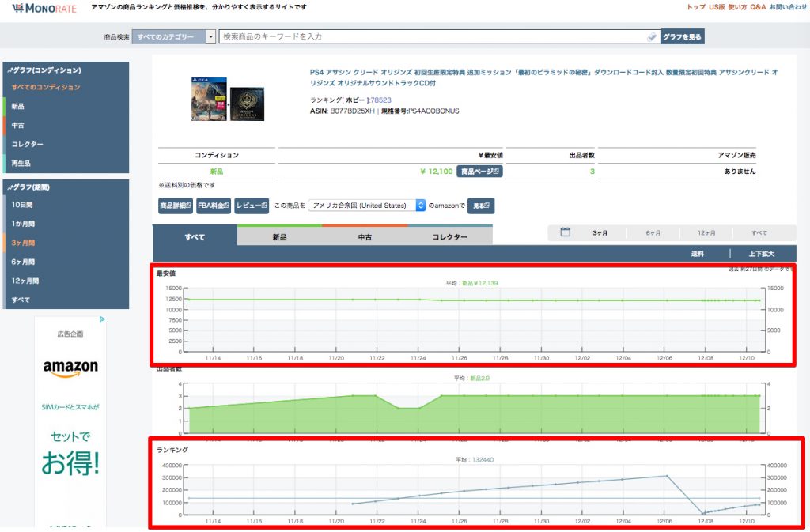810x532 pixels.
Task: Click the ranking number 78523 link
Action: click(x=380, y=100)
